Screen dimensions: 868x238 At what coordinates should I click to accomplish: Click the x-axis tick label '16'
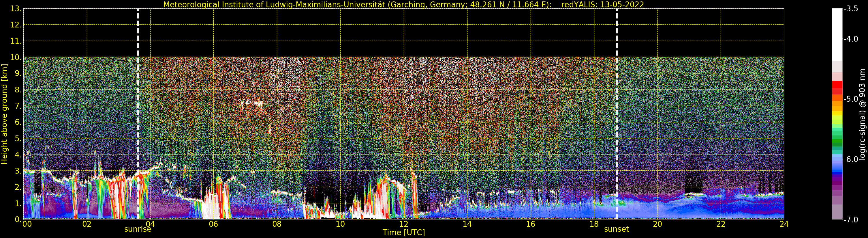(531, 224)
